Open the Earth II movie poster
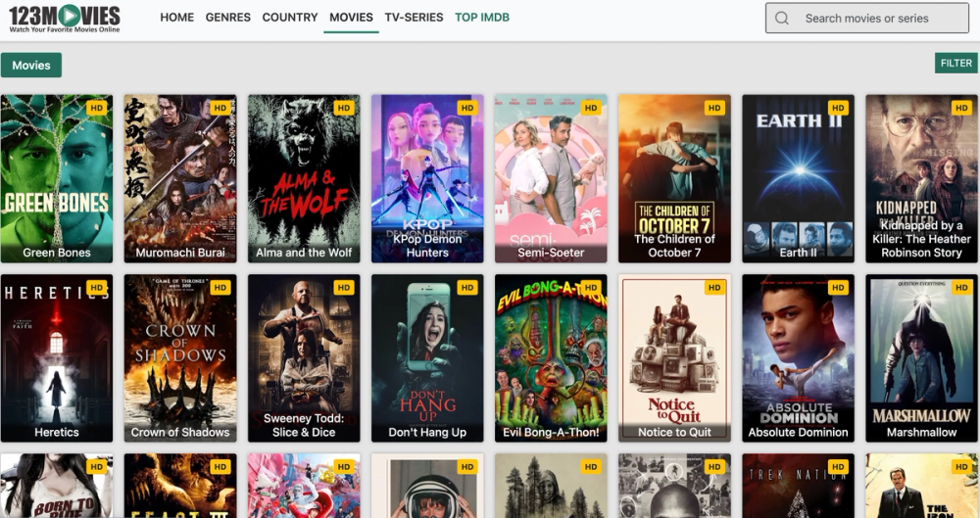Image resolution: width=980 pixels, height=518 pixels. point(798,178)
